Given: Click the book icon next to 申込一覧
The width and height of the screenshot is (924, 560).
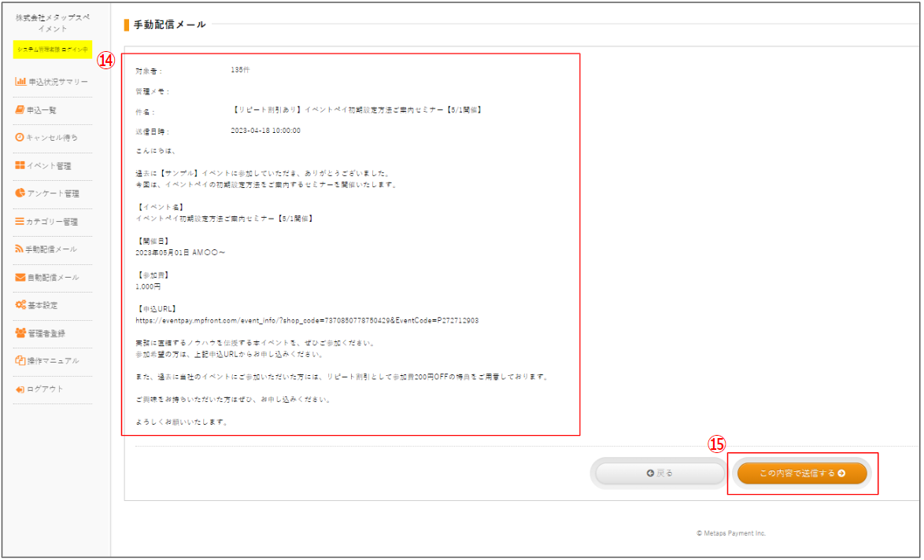Looking at the screenshot, I should click(20, 110).
